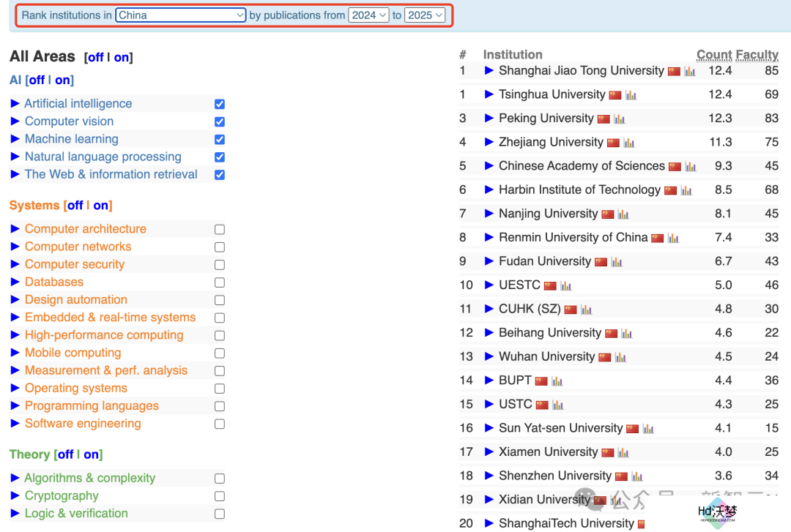Image resolution: width=791 pixels, height=532 pixels.
Task: Open bar chart icon for Renmin University of China
Action: [x=673, y=238]
